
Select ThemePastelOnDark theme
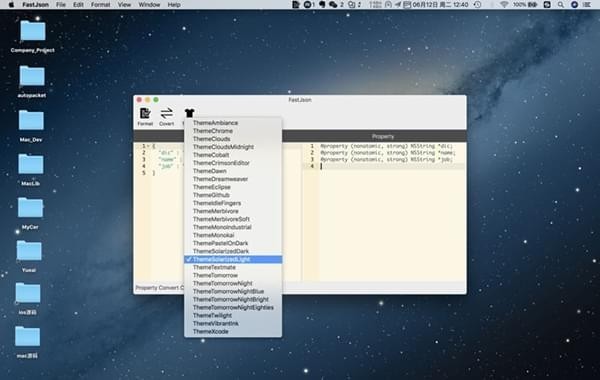pyautogui.click(x=233, y=243)
